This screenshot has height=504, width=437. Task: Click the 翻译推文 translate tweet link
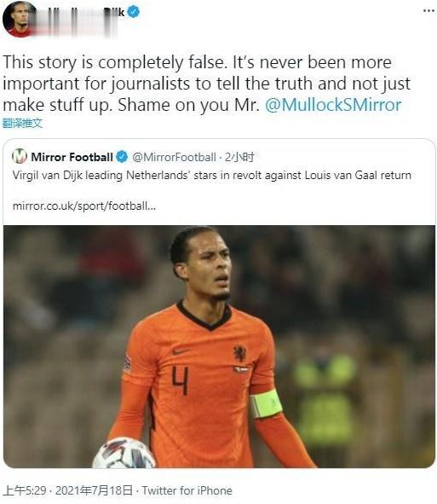pyautogui.click(x=22, y=123)
